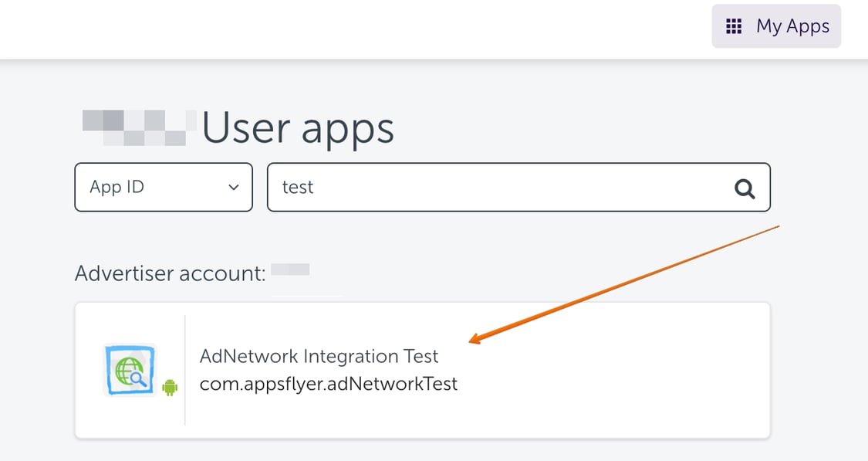Select the My Apps navigation item

[776, 25]
